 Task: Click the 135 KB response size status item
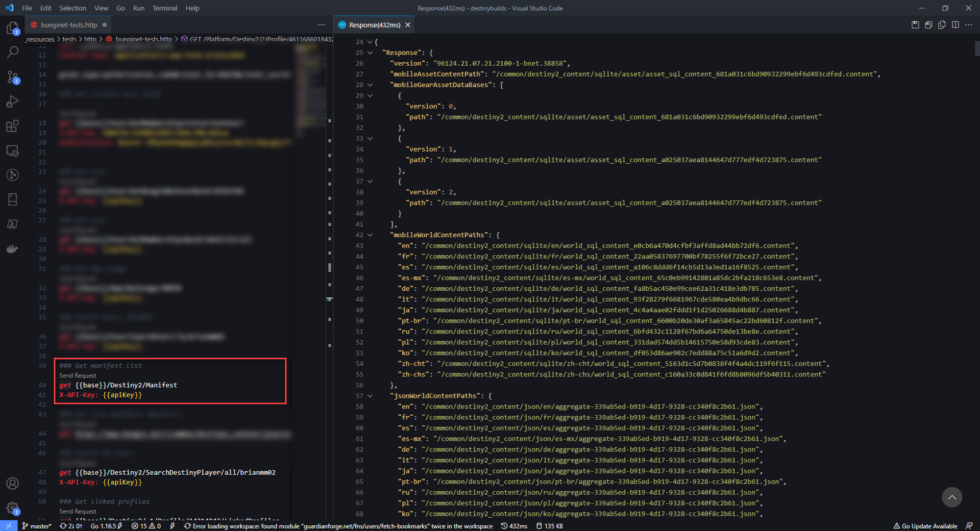[x=549, y=526]
